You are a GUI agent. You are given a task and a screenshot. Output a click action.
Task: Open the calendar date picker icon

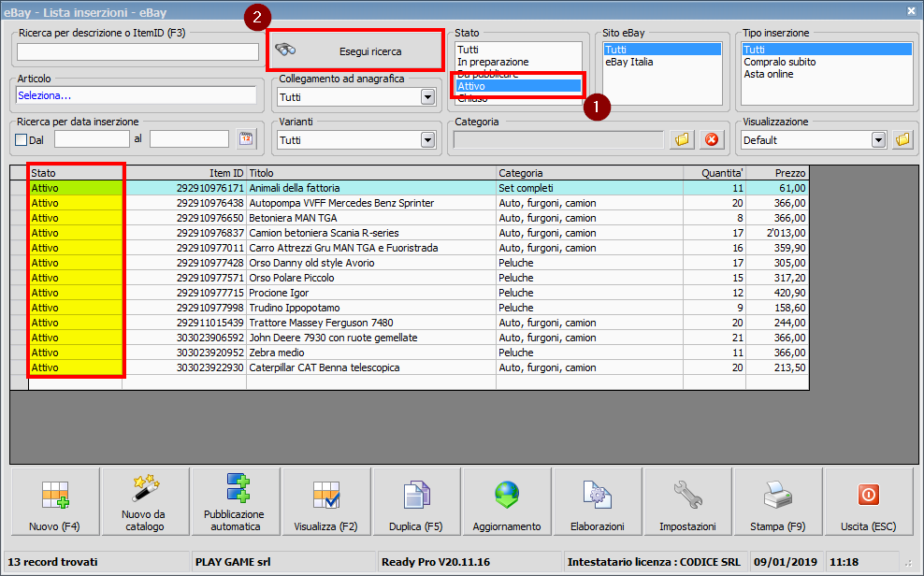coord(246,139)
